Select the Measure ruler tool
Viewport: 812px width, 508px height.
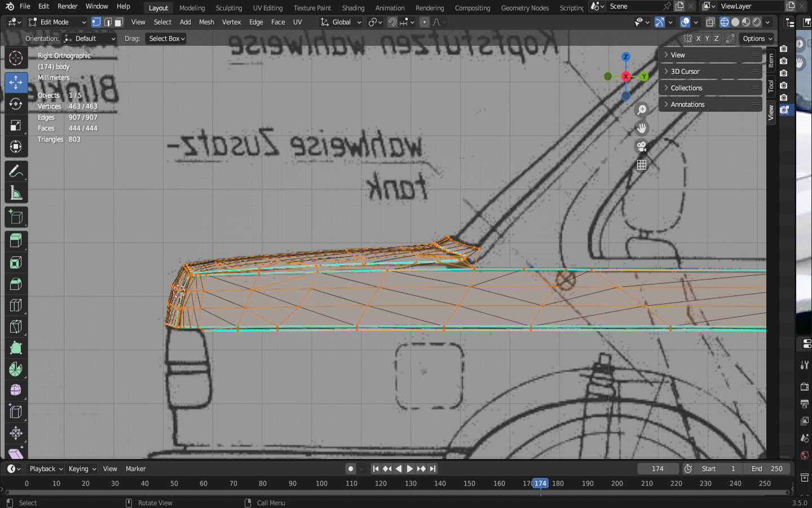[16, 193]
